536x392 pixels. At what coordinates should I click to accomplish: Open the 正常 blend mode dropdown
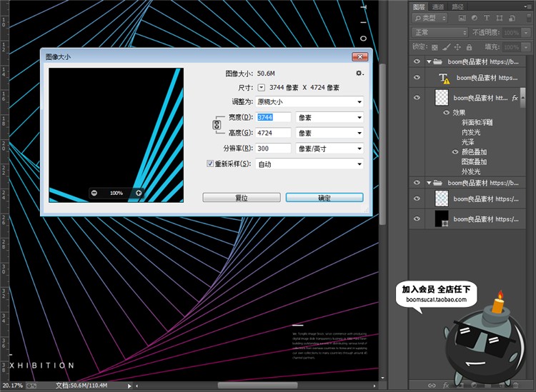point(439,33)
